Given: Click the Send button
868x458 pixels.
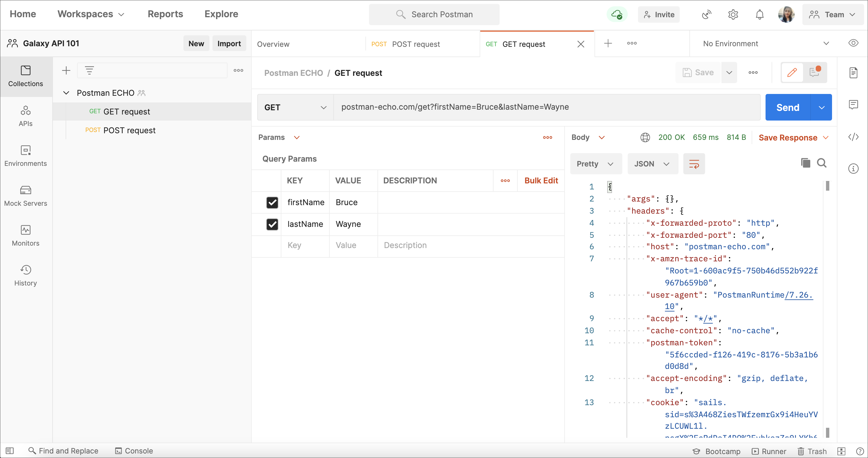Looking at the screenshot, I should [x=788, y=108].
